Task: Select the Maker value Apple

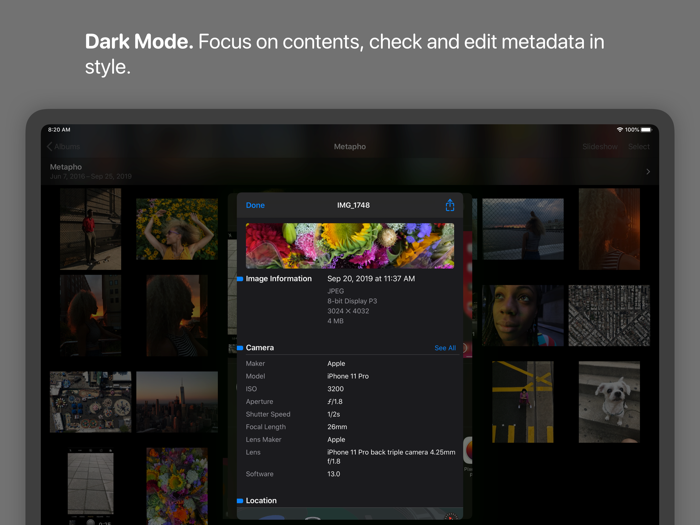Action: (x=336, y=363)
